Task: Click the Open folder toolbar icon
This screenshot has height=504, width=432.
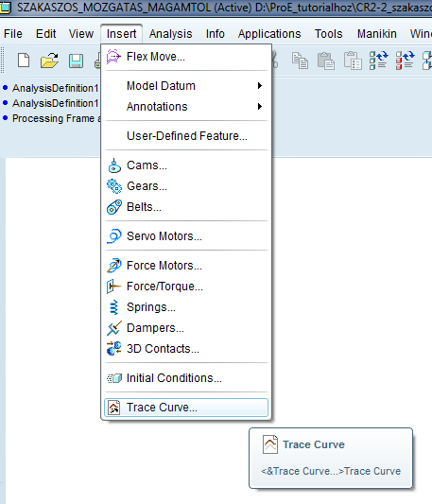Action: click(49, 61)
